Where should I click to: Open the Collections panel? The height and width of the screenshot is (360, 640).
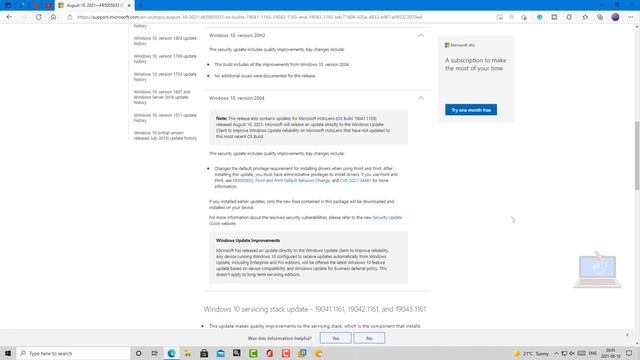pos(600,17)
